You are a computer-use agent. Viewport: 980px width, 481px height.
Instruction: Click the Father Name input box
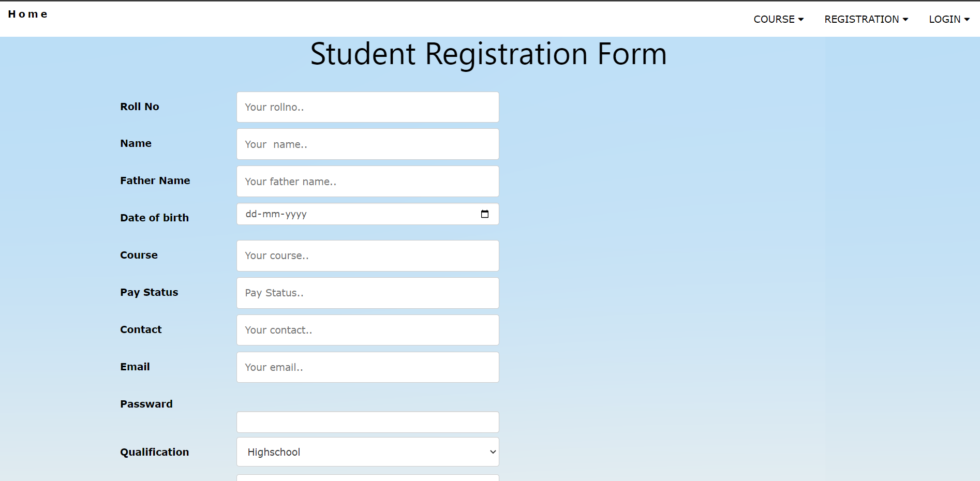coord(367,182)
